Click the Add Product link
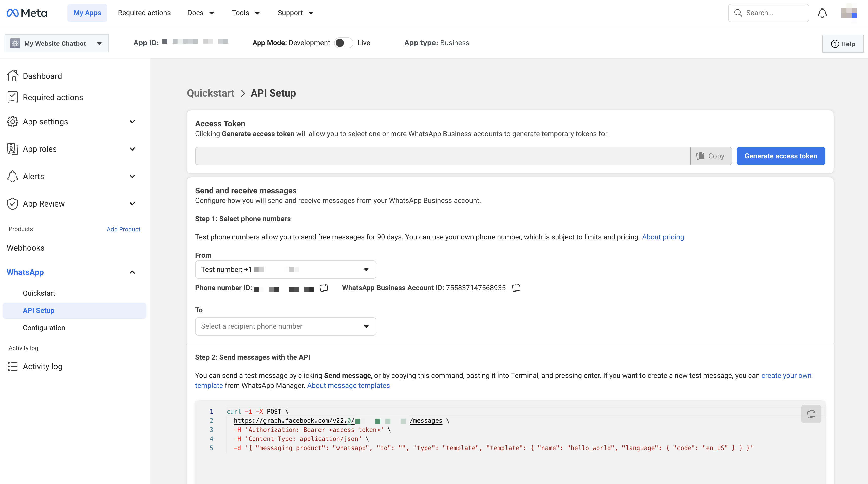 tap(123, 229)
